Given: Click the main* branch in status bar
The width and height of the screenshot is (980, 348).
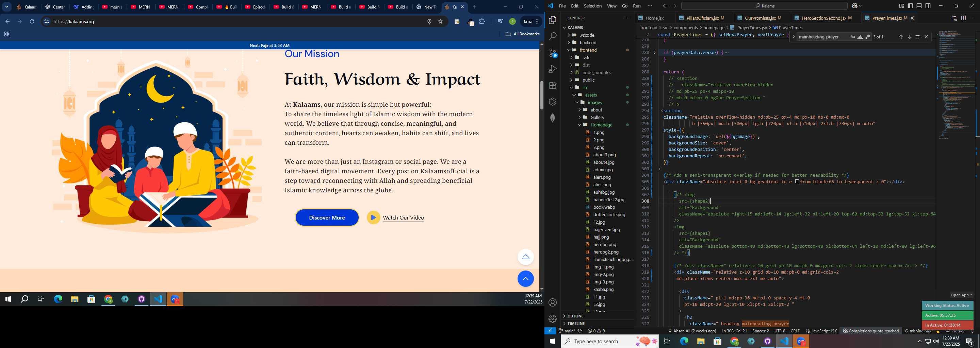Looking at the screenshot, I should click(567, 331).
